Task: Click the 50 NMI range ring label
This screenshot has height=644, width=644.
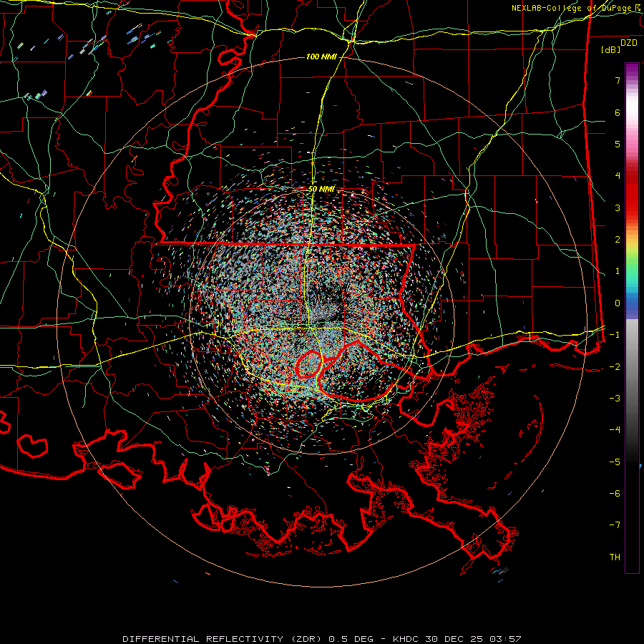Action: [x=321, y=190]
